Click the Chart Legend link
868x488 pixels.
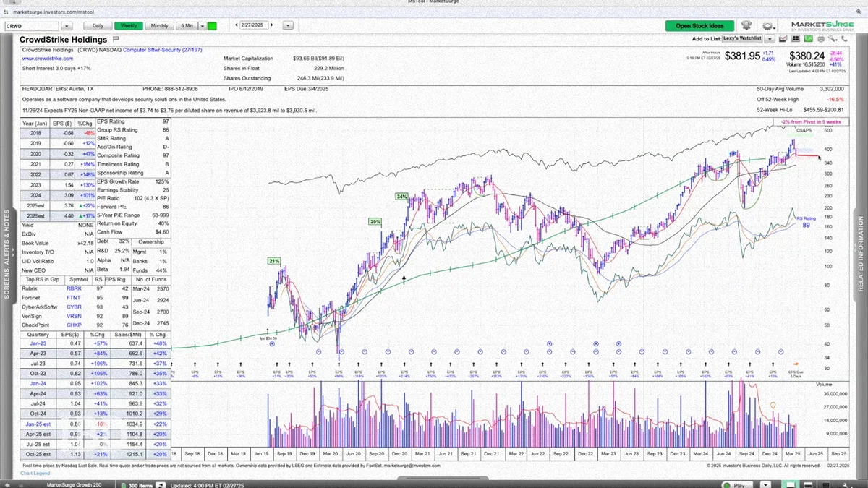coord(34,473)
